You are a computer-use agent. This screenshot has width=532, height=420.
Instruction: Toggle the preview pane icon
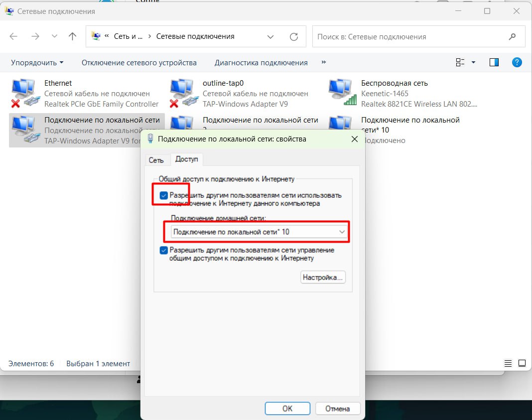494,62
